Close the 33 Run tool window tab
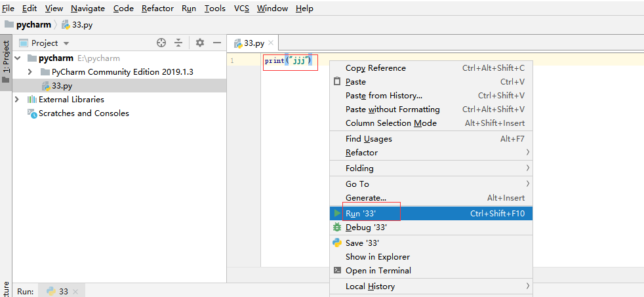The height and width of the screenshot is (297, 644). [75, 292]
